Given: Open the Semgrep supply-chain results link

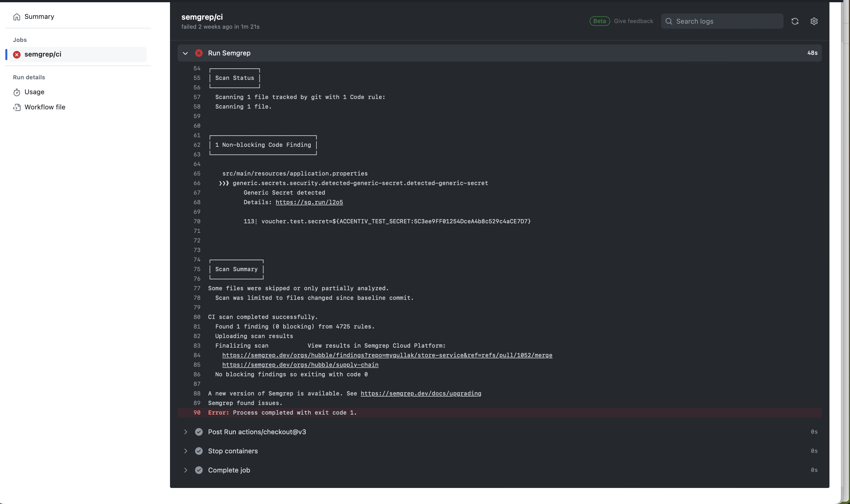Looking at the screenshot, I should click(300, 365).
